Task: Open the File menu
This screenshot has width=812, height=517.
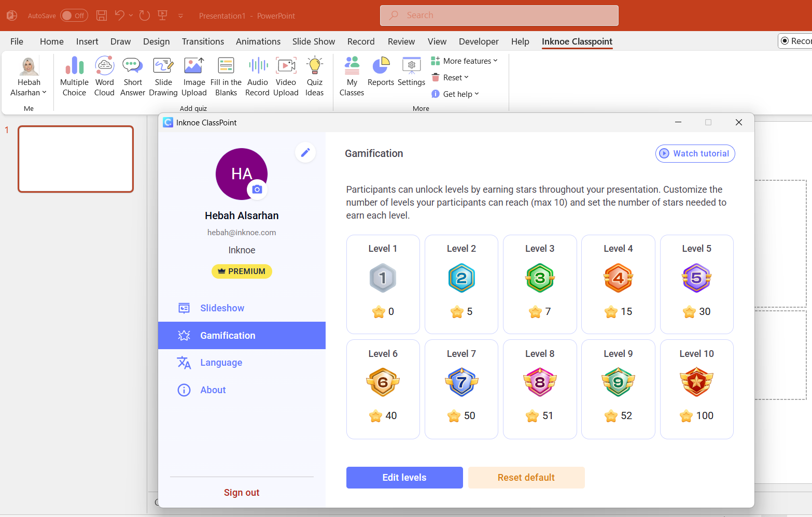Action: click(x=17, y=41)
